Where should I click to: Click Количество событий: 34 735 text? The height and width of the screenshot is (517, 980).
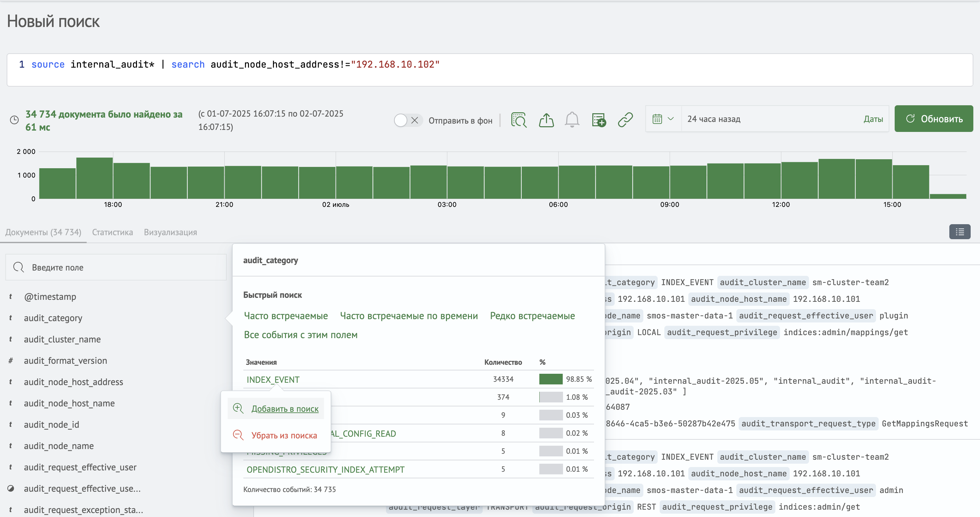(289, 489)
